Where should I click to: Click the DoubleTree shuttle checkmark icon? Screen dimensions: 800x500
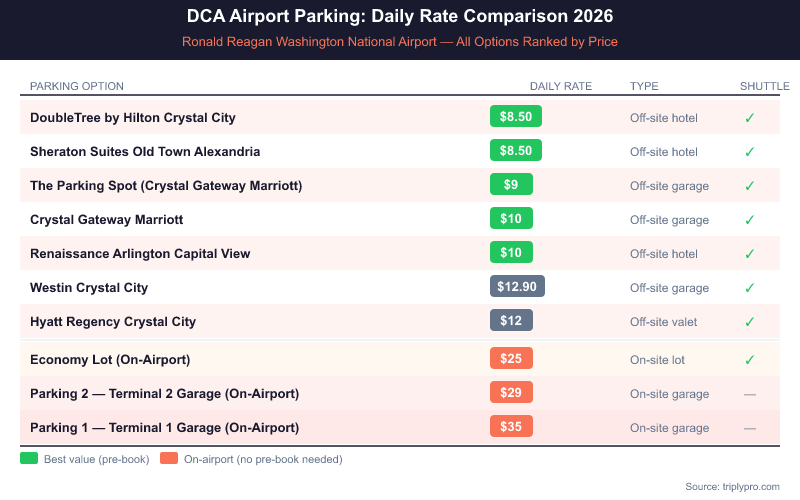(x=749, y=118)
